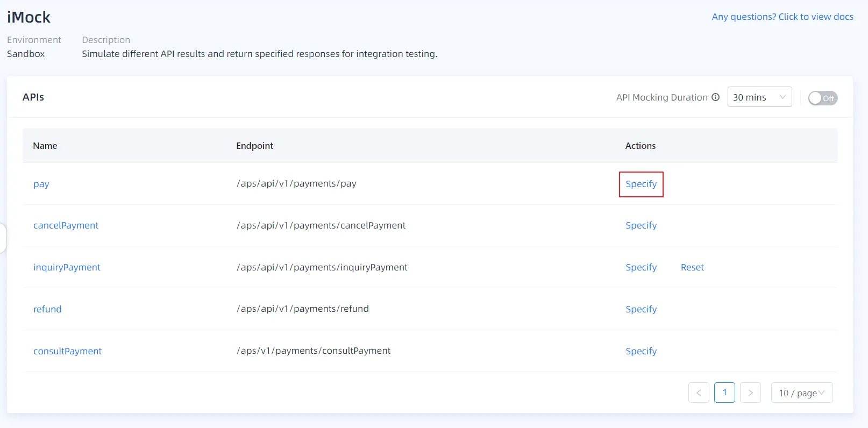The image size is (868, 428).
Task: Click the API Mocking Duration info icon
Action: (x=715, y=97)
